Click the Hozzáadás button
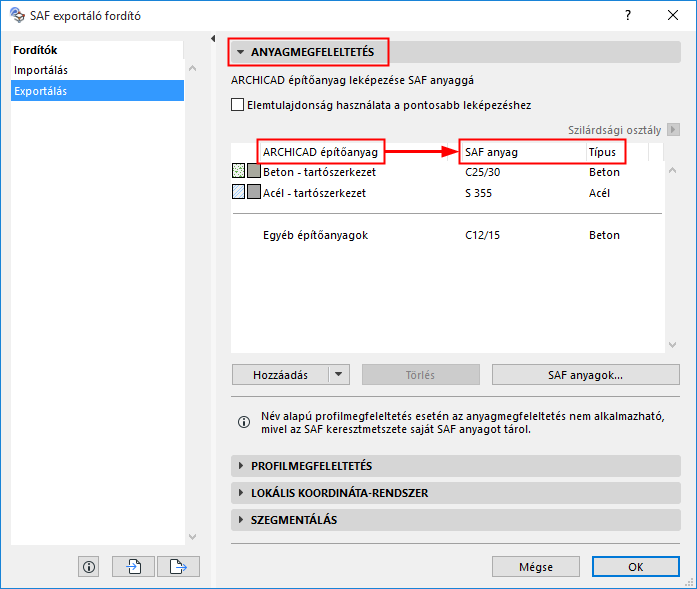697x589 pixels. (x=280, y=375)
